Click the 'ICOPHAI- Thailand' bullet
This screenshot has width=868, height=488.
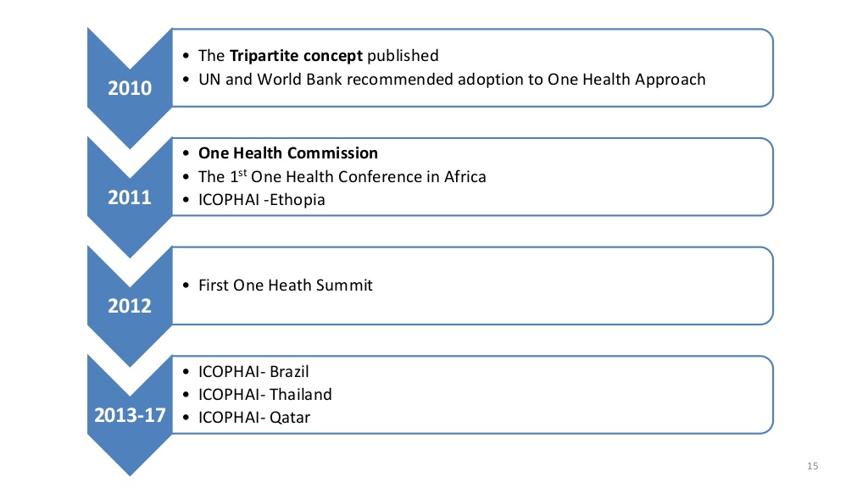[x=264, y=395]
